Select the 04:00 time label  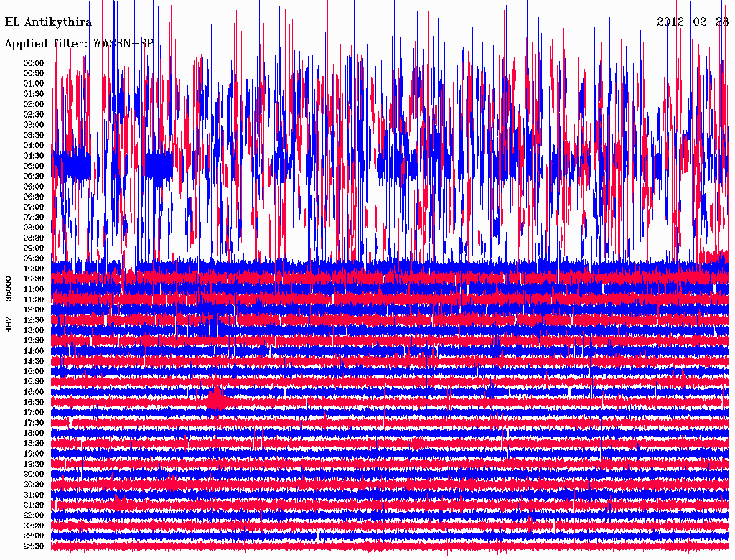[34, 146]
